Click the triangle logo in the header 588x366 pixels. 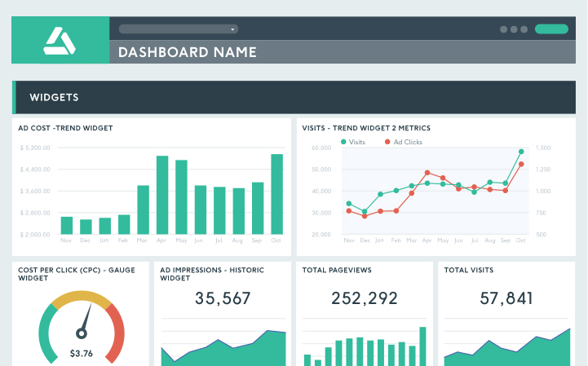[x=60, y=40]
